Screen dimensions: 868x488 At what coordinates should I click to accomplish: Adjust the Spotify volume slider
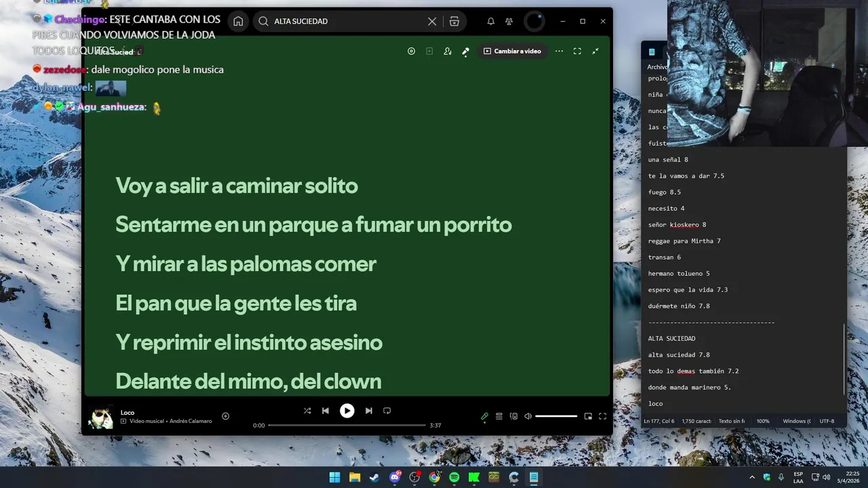[x=556, y=416]
